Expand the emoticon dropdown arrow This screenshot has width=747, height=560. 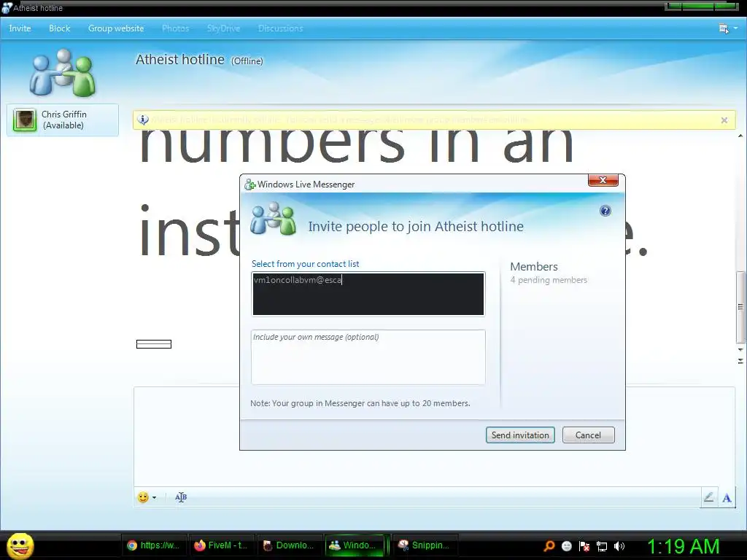[155, 497]
